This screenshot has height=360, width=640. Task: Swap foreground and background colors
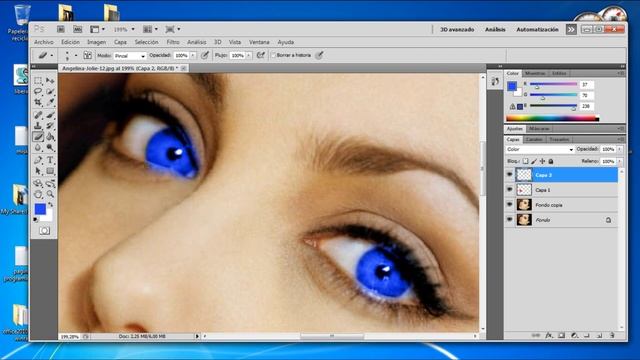[50, 204]
